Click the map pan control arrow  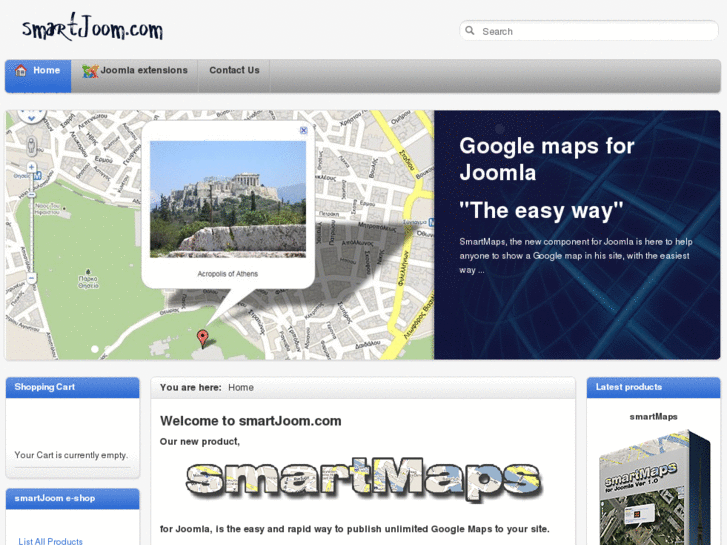(x=32, y=117)
